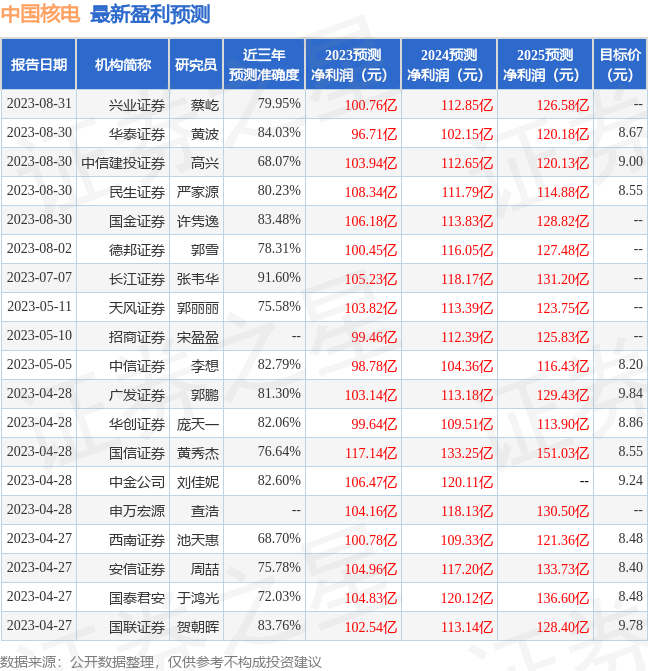Select the 国泰君安 institution cell

[x=123, y=597]
